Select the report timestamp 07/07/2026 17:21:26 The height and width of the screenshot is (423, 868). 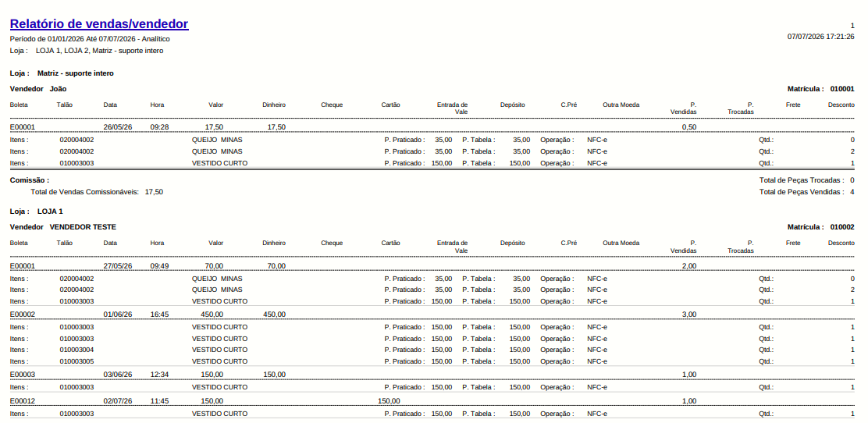pyautogui.click(x=820, y=37)
